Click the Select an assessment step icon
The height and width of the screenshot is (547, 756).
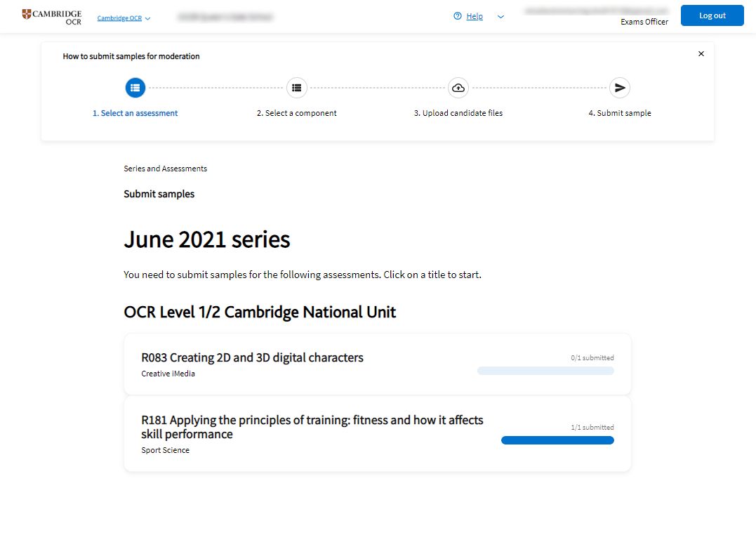point(135,88)
